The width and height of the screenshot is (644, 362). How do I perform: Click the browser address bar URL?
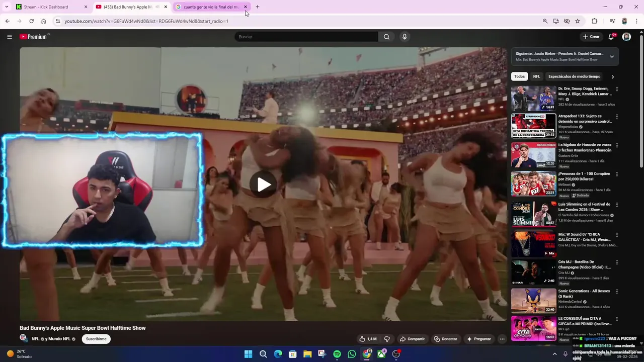(x=146, y=21)
